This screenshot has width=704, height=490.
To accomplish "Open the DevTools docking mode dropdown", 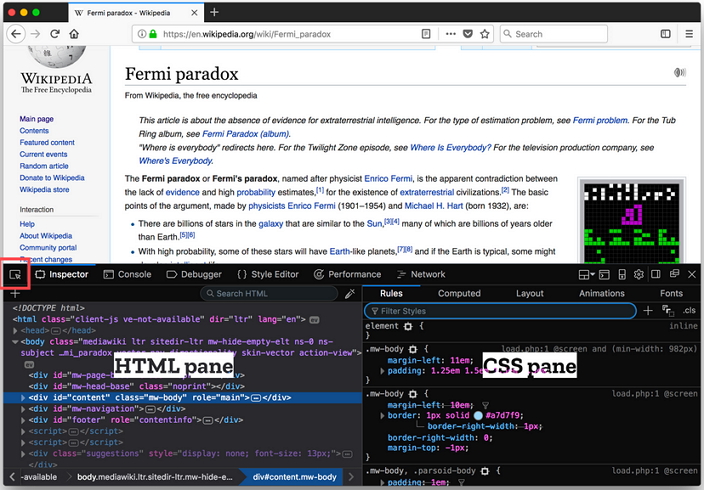I will [x=586, y=274].
